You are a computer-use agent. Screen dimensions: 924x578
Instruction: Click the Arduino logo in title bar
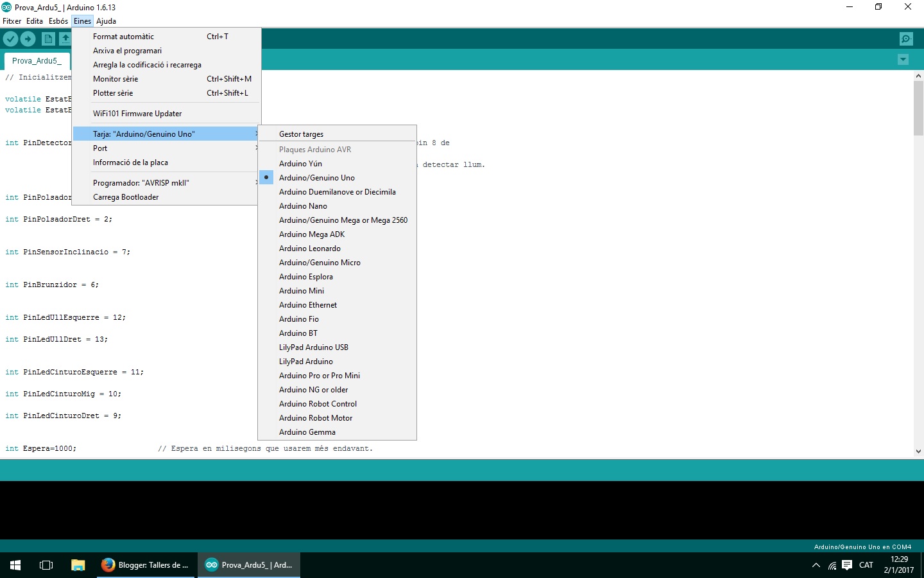[x=6, y=7]
